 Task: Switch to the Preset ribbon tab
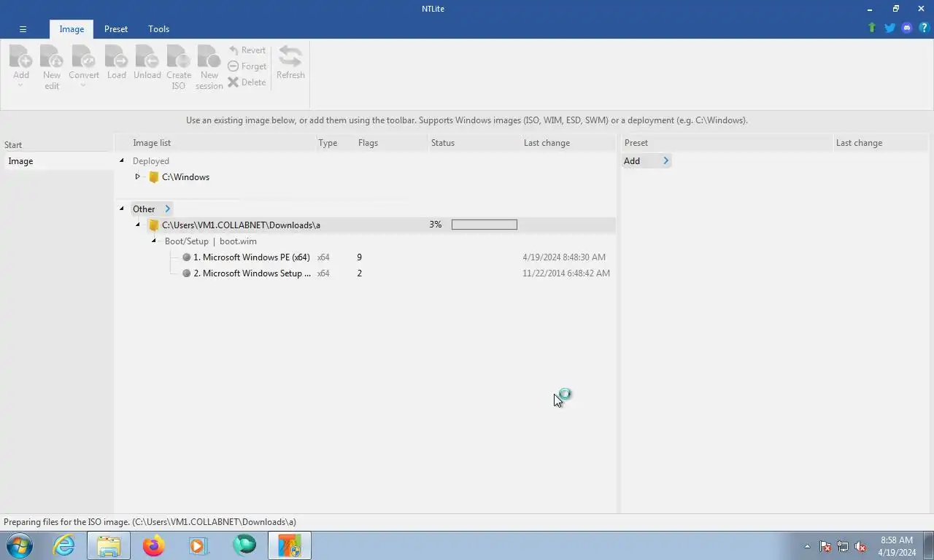[116, 29]
